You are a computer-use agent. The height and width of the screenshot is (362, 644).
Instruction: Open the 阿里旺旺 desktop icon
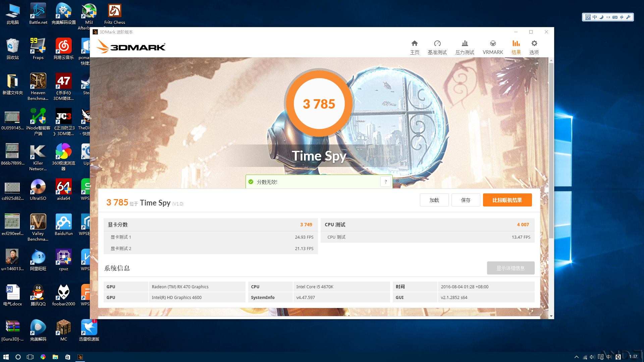(38, 260)
